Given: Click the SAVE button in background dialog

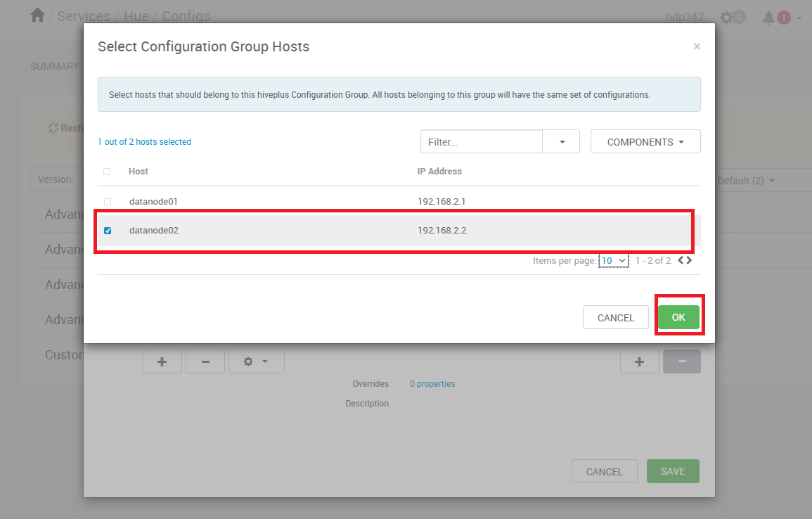Looking at the screenshot, I should tap(673, 471).
